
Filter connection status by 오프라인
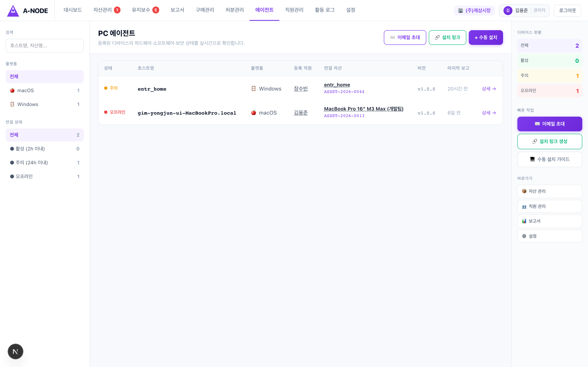(x=45, y=176)
